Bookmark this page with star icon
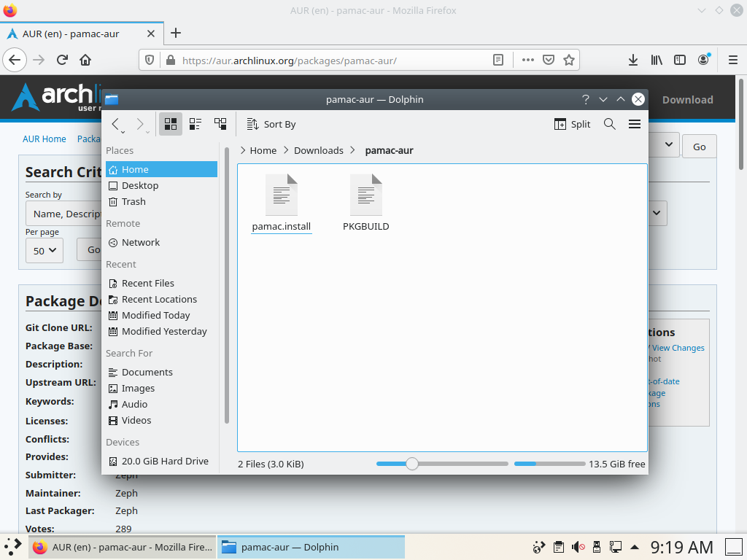This screenshot has width=747, height=560. 569,60
